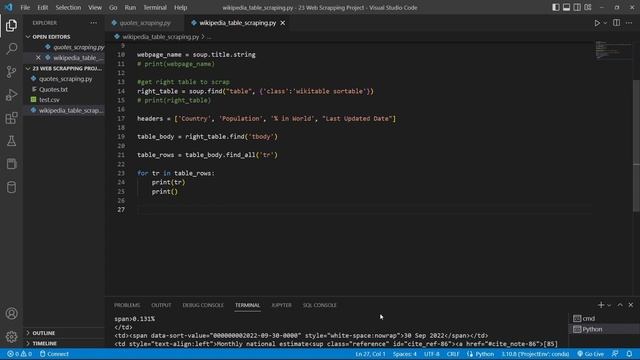This screenshot has width=640, height=360.
Task: Toggle the Secondary Side Bar layout icon
Action: 577,7
